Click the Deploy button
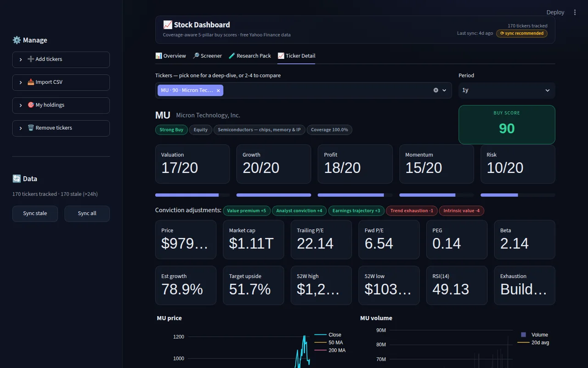The image size is (588, 368). point(555,12)
